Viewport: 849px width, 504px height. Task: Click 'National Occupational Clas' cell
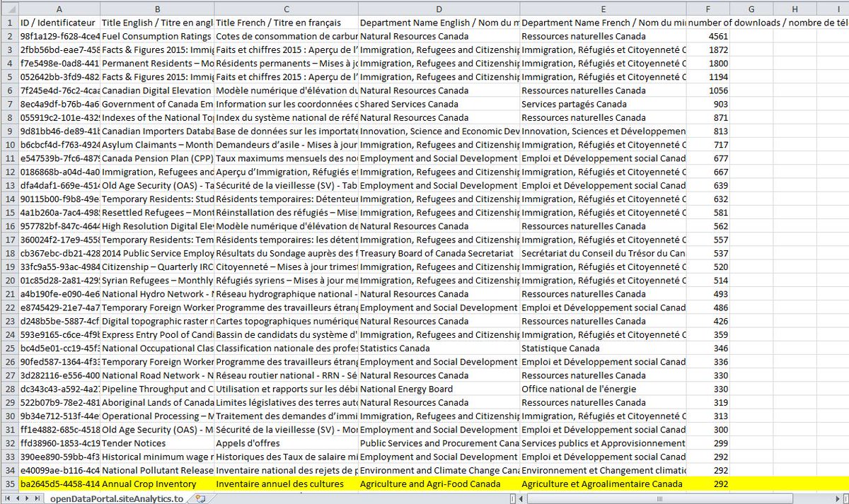coord(157,348)
